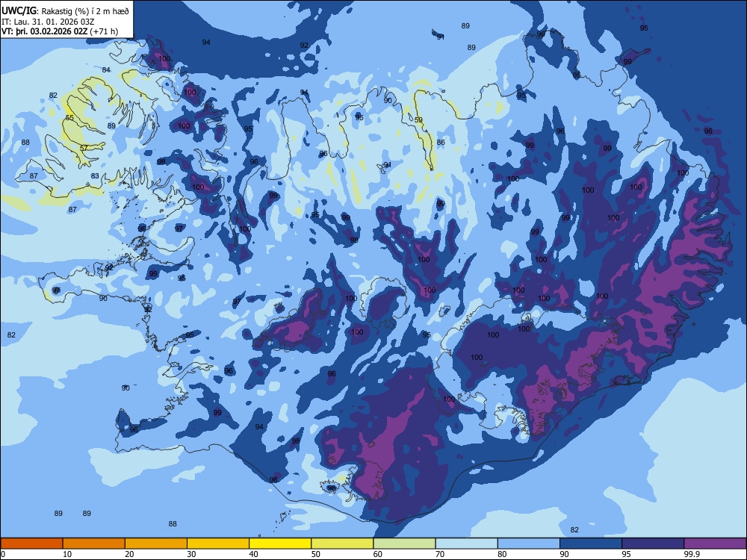Click the '60' legend scale label
The width and height of the screenshot is (747, 560).
378,554
